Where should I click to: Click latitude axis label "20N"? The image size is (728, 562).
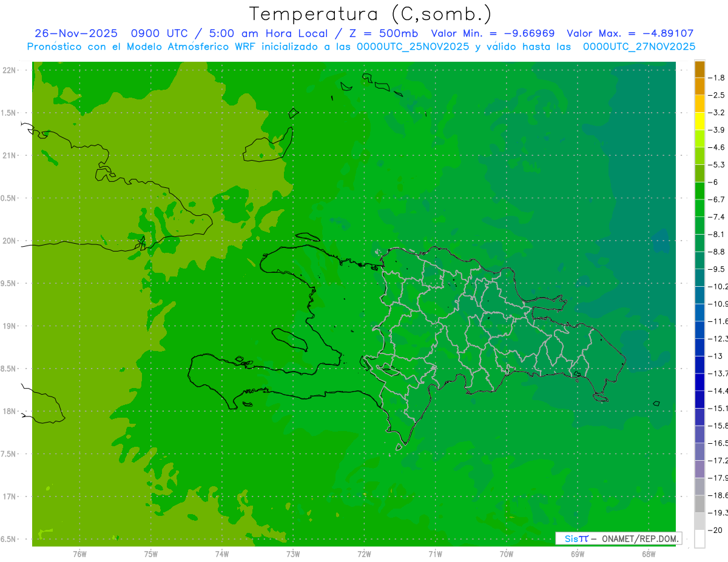(x=10, y=241)
